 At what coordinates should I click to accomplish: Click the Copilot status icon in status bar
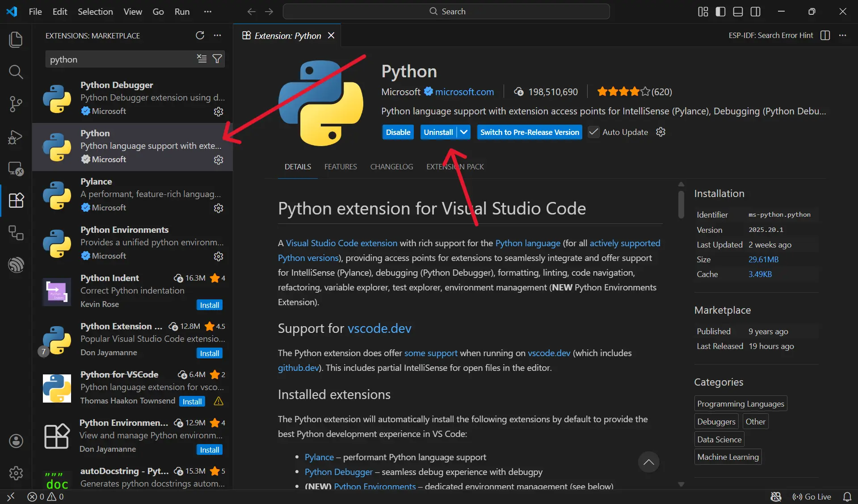776,497
